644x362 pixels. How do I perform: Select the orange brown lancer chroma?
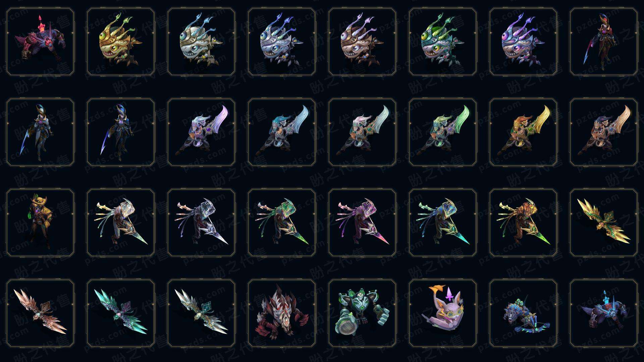523,223
